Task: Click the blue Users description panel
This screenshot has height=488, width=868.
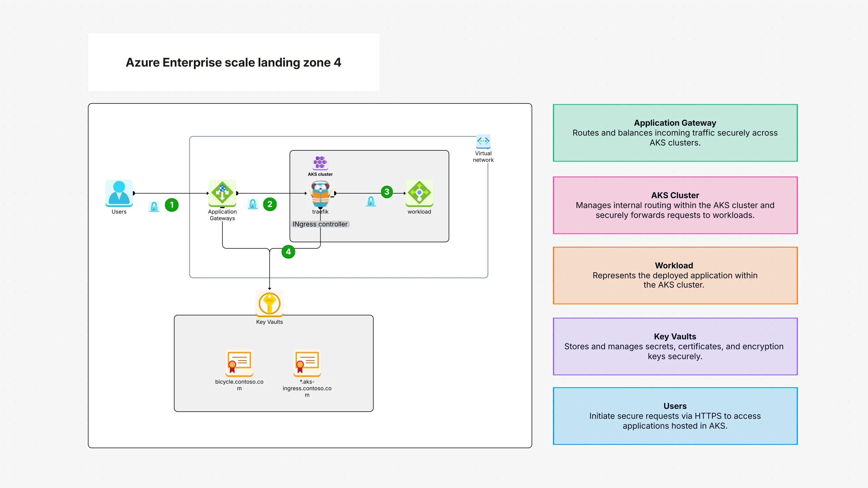Action: click(675, 416)
